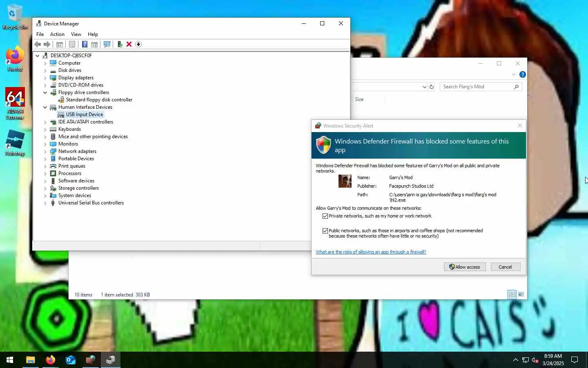The height and width of the screenshot is (368, 588).
Task: Open Outlook from the taskbar
Action: (71, 360)
